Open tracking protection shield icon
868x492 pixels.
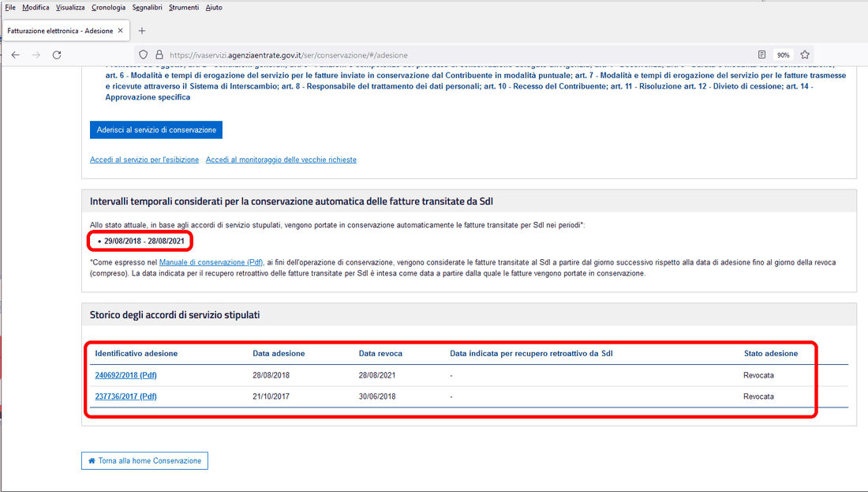pyautogui.click(x=144, y=54)
